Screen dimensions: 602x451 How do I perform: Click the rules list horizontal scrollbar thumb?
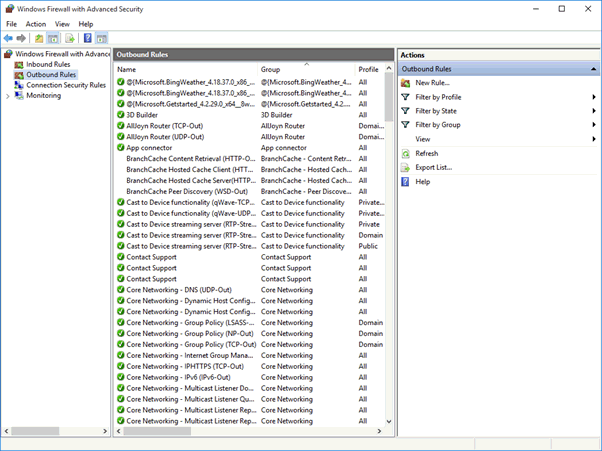click(x=157, y=431)
